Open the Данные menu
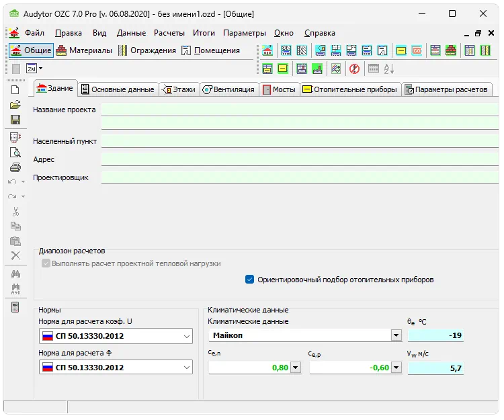504x420 pixels. (131, 33)
